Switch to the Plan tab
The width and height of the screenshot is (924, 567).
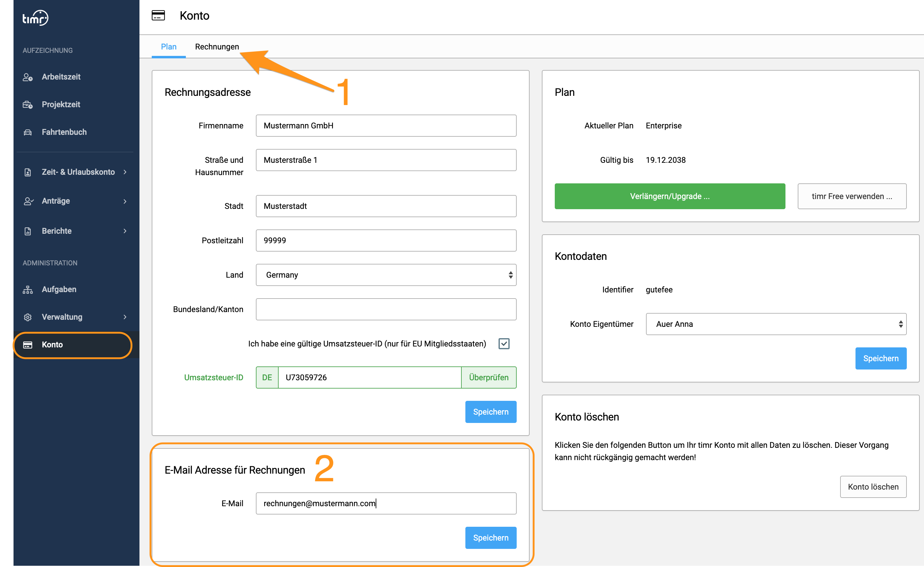pos(169,47)
